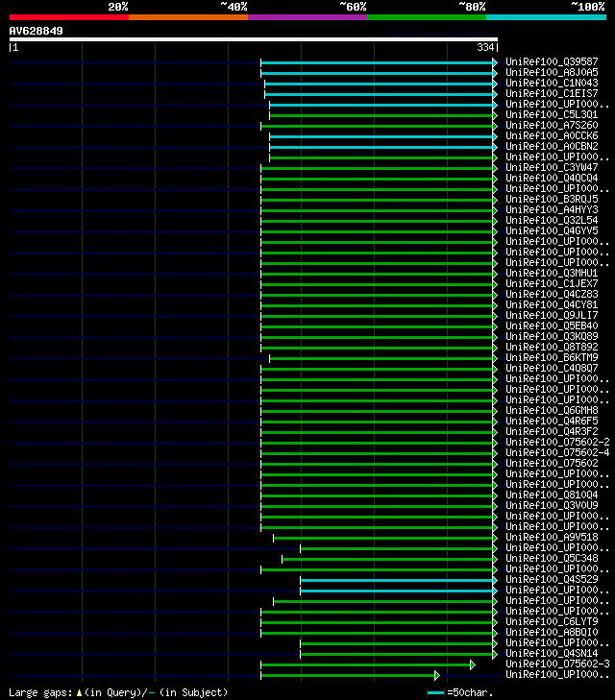Image resolution: width=615 pixels, height=700 pixels.
Task: Select the UniRef100_Q3V0U9 label
Action: [x=552, y=505]
